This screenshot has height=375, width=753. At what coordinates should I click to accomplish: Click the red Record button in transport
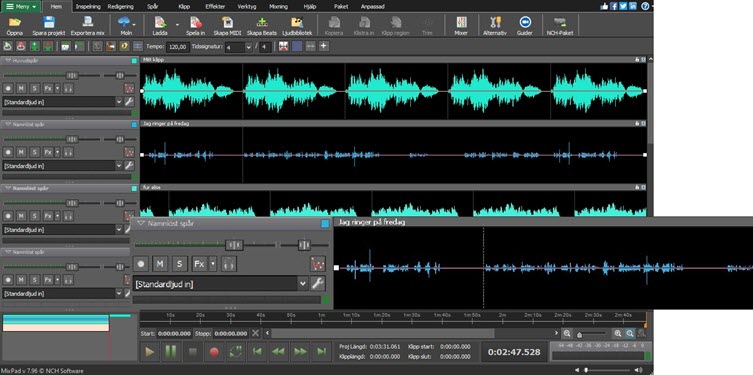pos(214,352)
